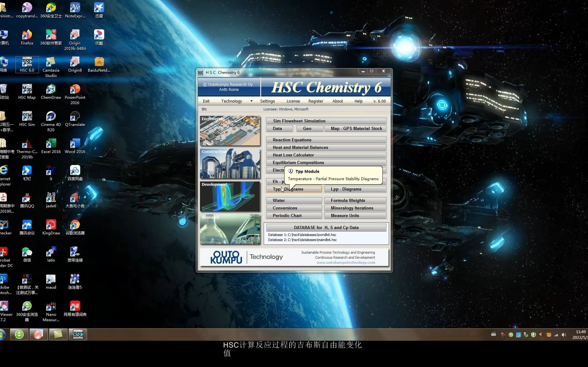This screenshot has width=588, height=367.
Task: Open www.outokumputechnology.com link
Action: click(x=346, y=263)
